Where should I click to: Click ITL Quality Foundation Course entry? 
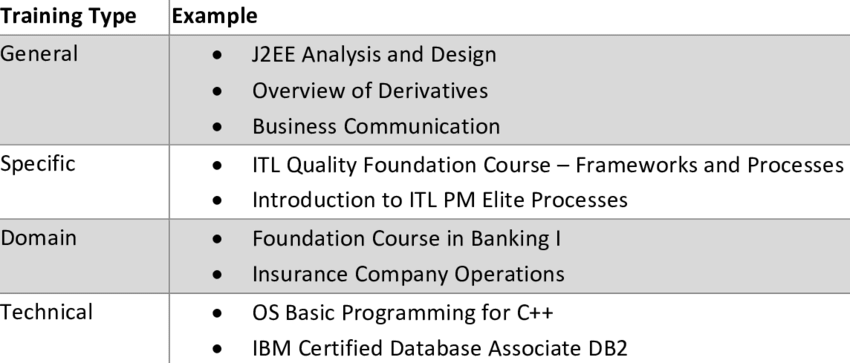tap(548, 165)
